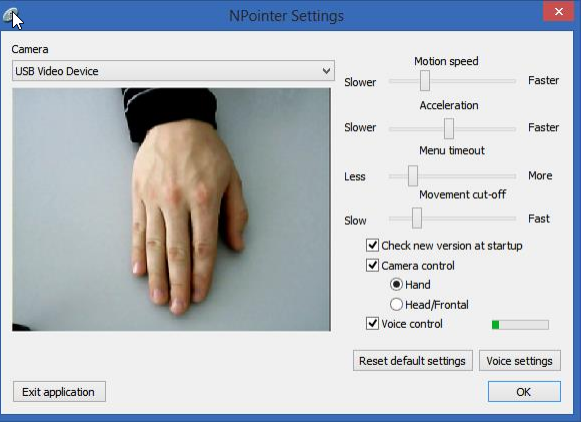Click the Exit application button
Screen dimensions: 581x424
(59, 392)
